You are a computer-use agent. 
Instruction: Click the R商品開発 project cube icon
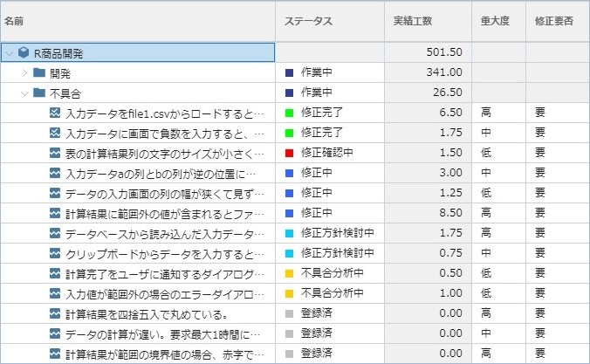point(24,52)
